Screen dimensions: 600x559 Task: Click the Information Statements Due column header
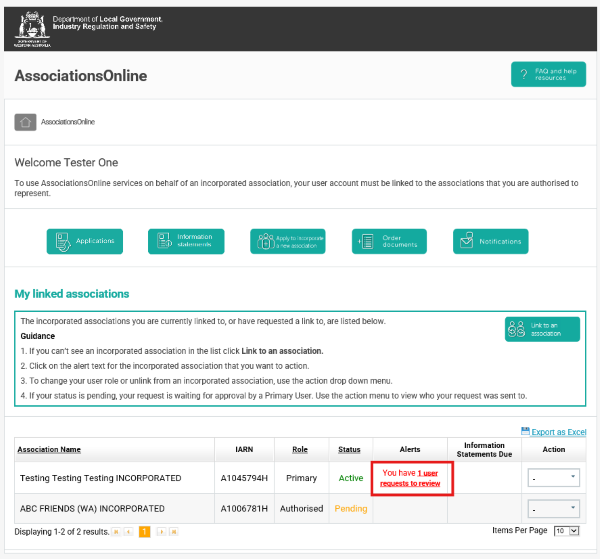484,450
